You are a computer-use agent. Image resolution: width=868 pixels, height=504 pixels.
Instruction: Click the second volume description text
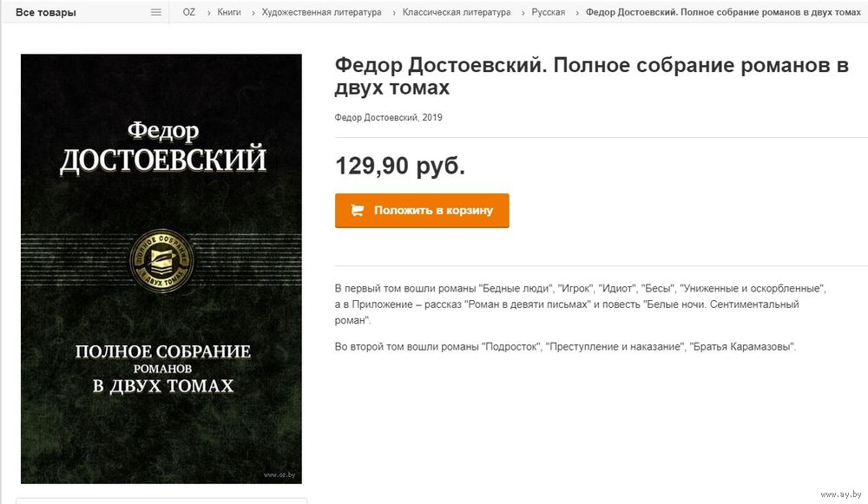pyautogui.click(x=565, y=347)
